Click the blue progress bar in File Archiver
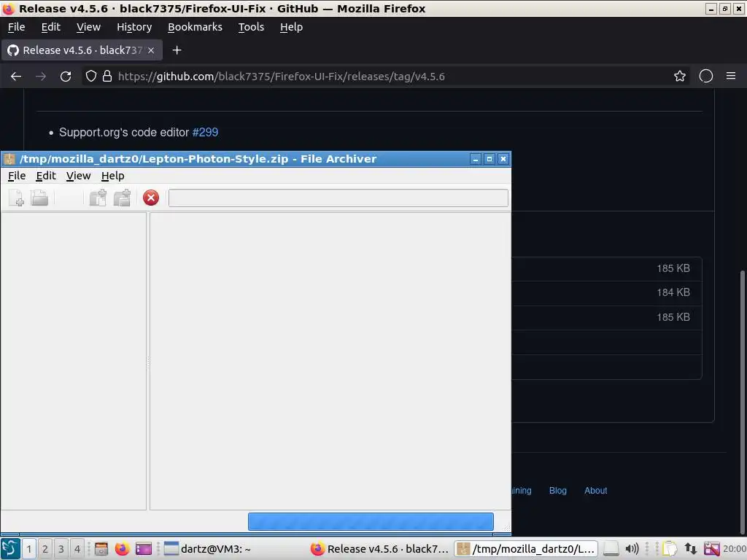 click(371, 521)
